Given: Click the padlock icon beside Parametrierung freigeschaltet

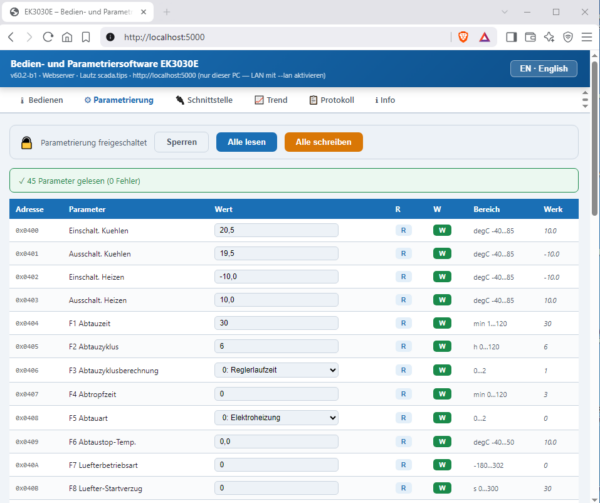Looking at the screenshot, I should 26,143.
